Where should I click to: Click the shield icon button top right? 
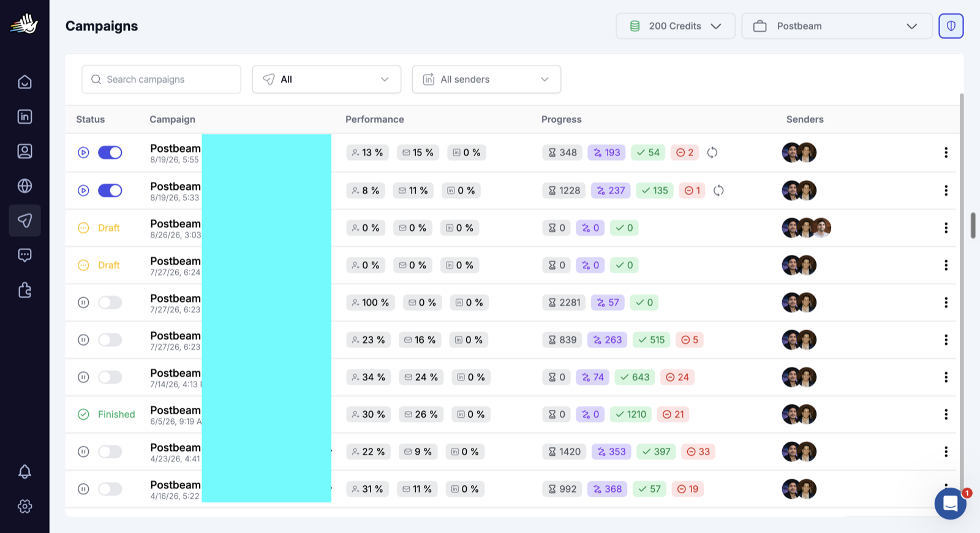[951, 26]
